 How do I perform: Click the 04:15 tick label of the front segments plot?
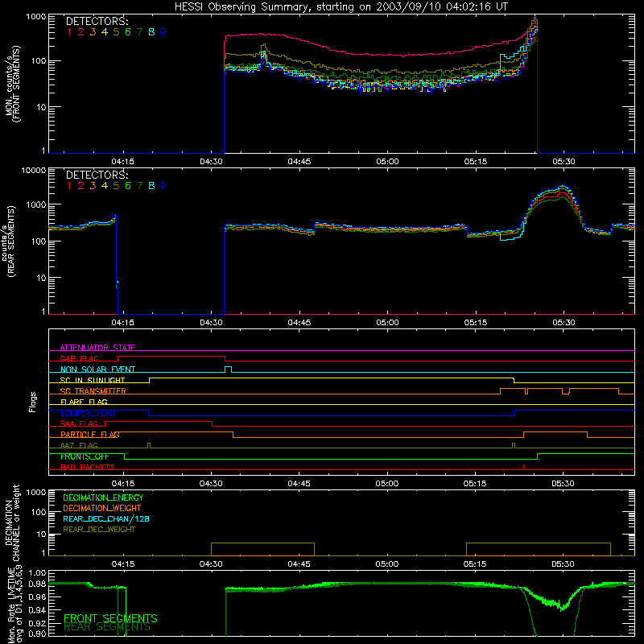pos(123,162)
